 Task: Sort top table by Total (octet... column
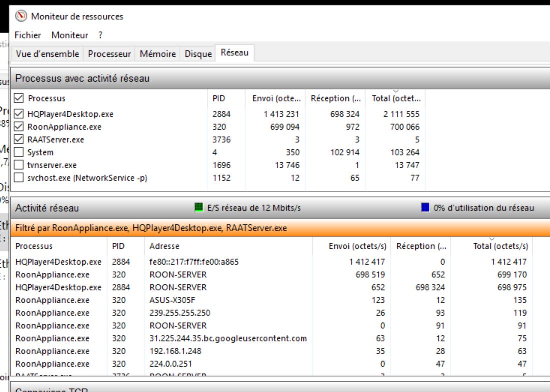(x=395, y=98)
